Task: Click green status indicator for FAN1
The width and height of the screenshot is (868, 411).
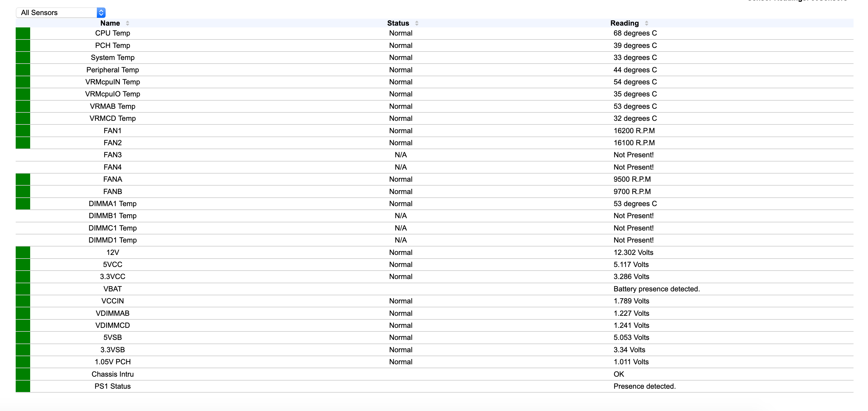Action: click(23, 130)
